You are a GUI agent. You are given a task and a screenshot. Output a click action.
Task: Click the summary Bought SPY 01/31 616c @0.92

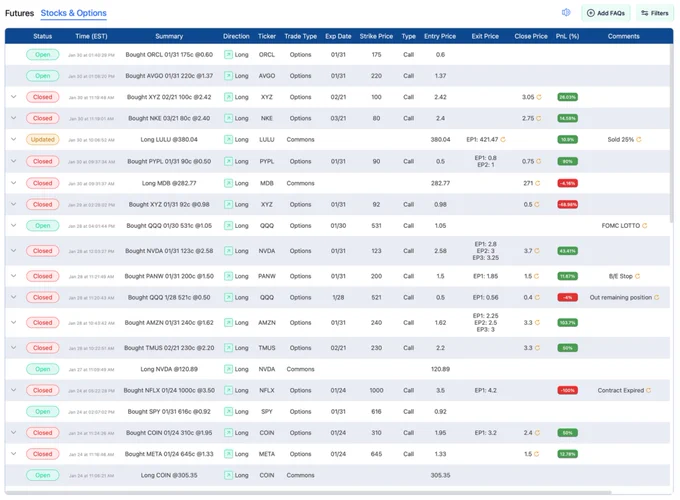(x=169, y=412)
